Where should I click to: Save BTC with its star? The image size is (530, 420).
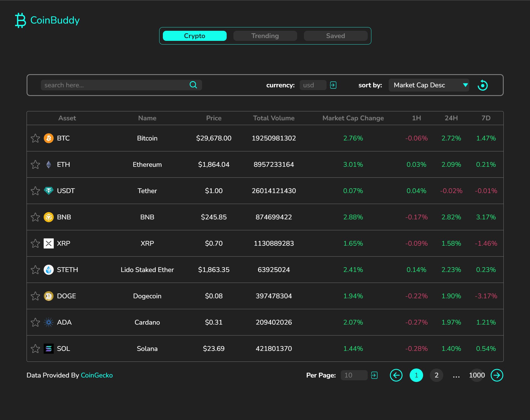pos(35,138)
